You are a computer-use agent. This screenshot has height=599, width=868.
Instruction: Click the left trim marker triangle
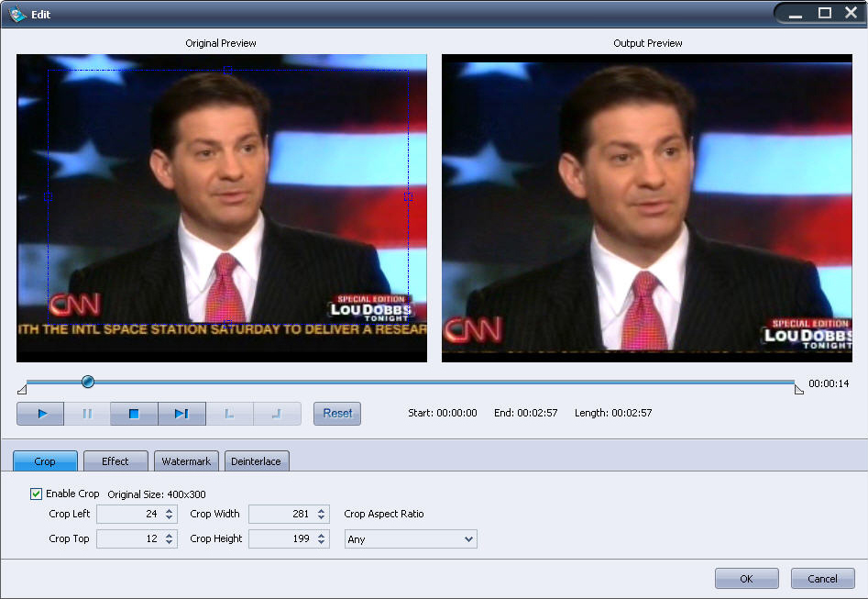22,390
